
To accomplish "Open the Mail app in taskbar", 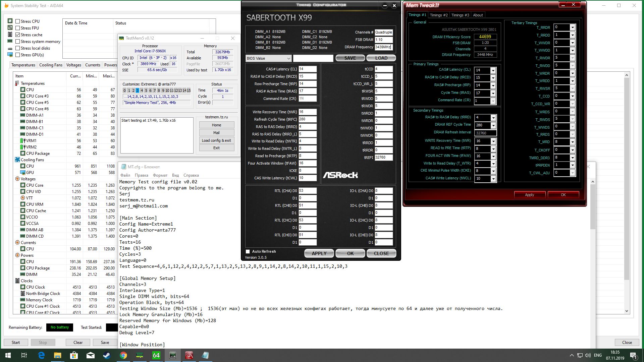I will (91, 355).
